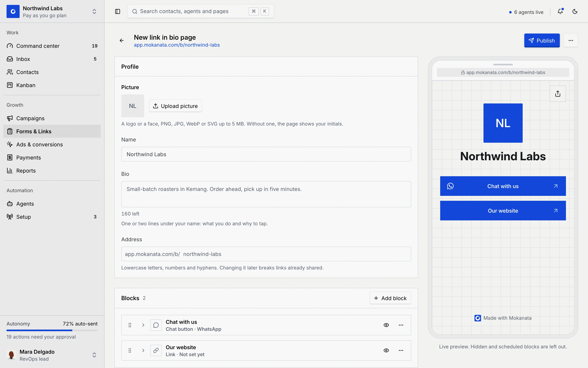
Task: Add a new block
Action: click(x=390, y=298)
